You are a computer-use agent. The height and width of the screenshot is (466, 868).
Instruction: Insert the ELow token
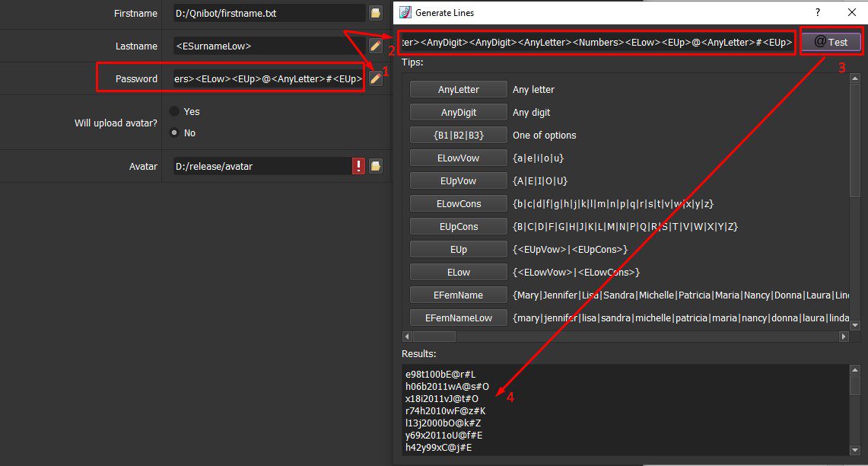click(459, 272)
